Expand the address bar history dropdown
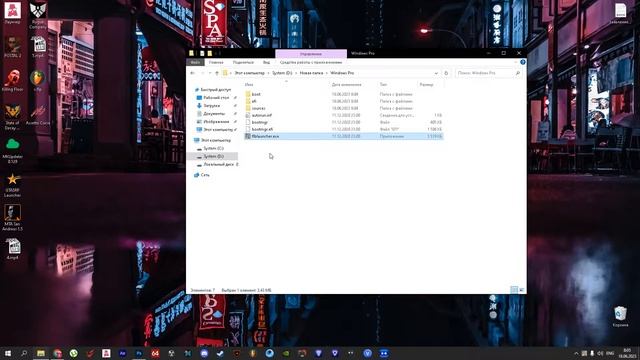This screenshot has width=640, height=360. [436, 73]
